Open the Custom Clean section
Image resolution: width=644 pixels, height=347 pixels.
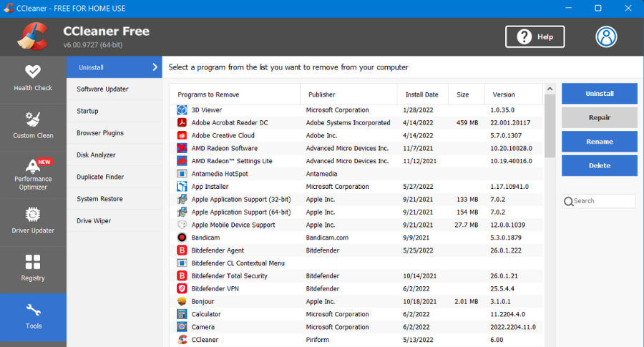coord(33,127)
